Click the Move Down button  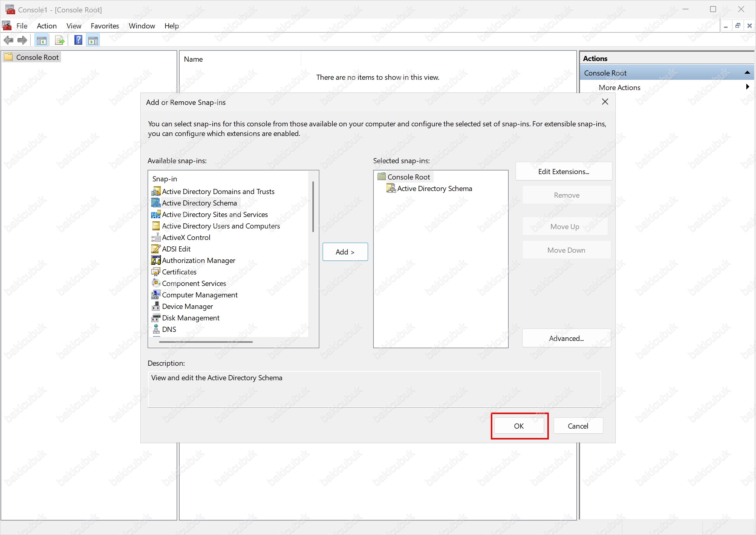coord(566,250)
